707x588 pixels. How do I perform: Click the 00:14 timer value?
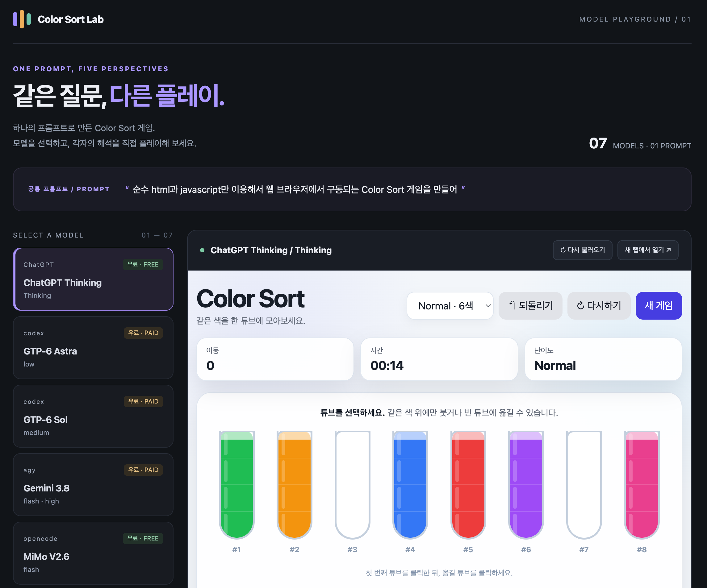tap(387, 366)
